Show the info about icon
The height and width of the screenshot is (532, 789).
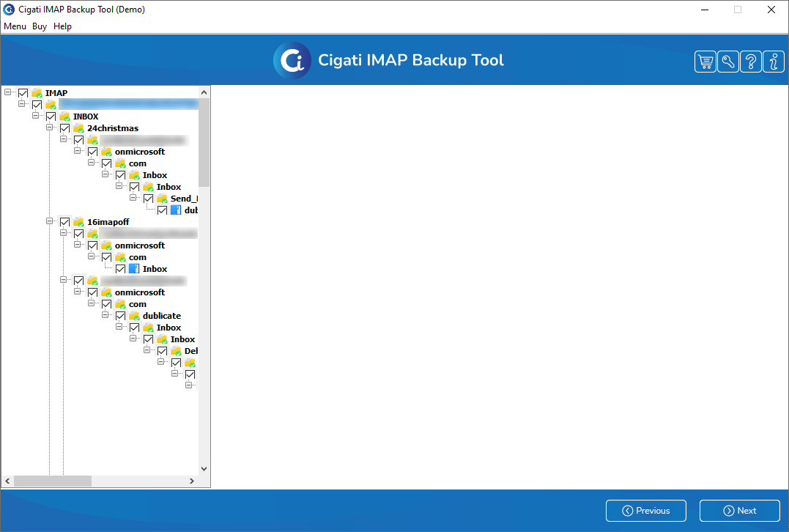[773, 62]
